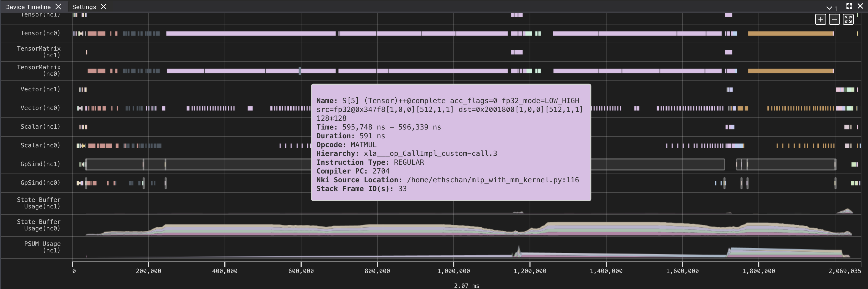Zoom in on the timeline
868x289 pixels.
(821, 19)
